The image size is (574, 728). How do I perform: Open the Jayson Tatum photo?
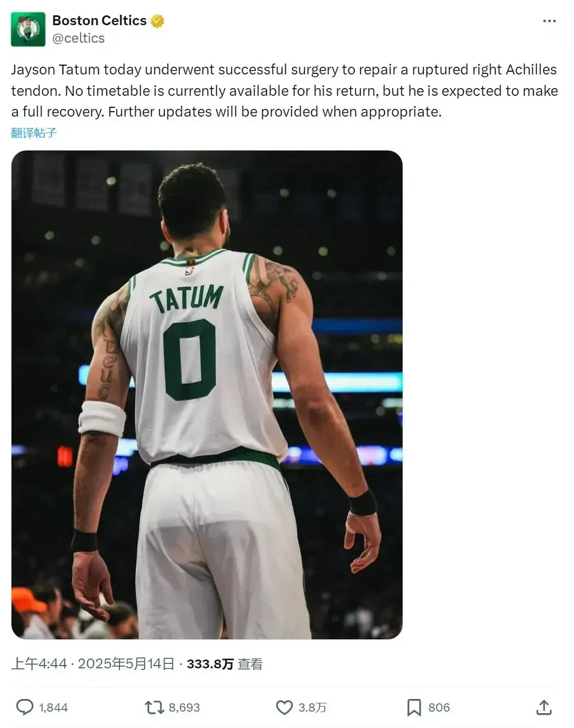click(207, 395)
